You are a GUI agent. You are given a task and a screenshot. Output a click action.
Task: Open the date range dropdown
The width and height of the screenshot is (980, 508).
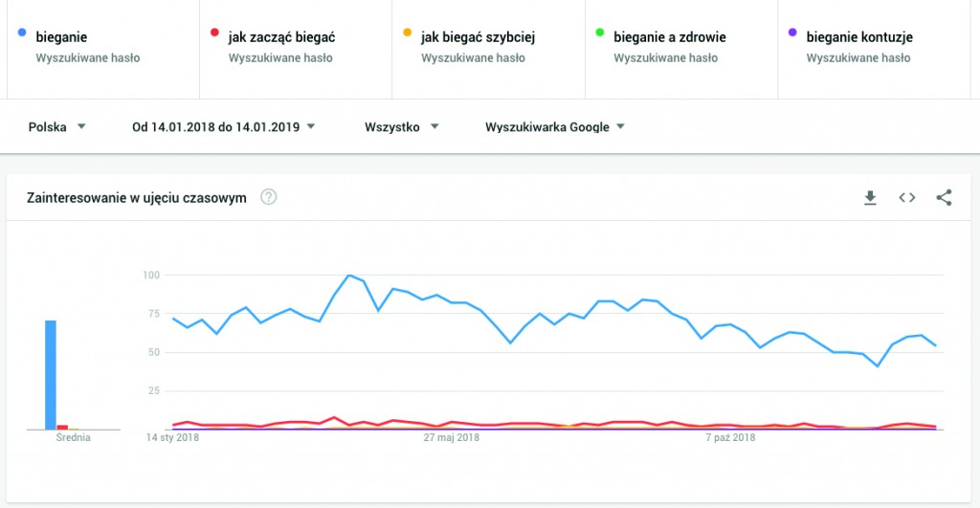[224, 126]
